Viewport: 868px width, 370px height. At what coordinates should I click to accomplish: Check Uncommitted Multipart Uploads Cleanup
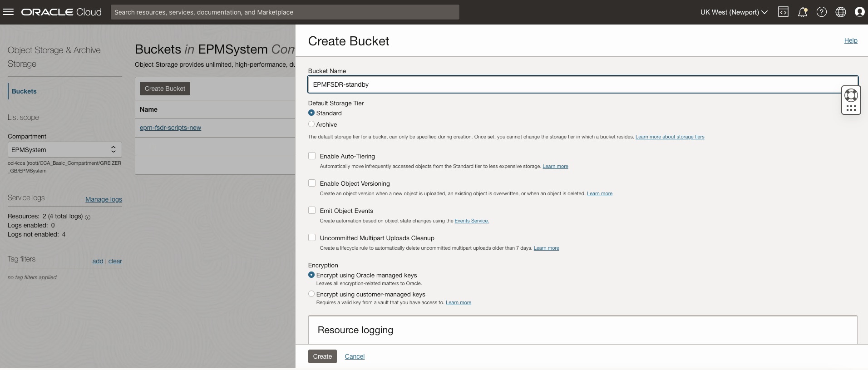click(312, 237)
